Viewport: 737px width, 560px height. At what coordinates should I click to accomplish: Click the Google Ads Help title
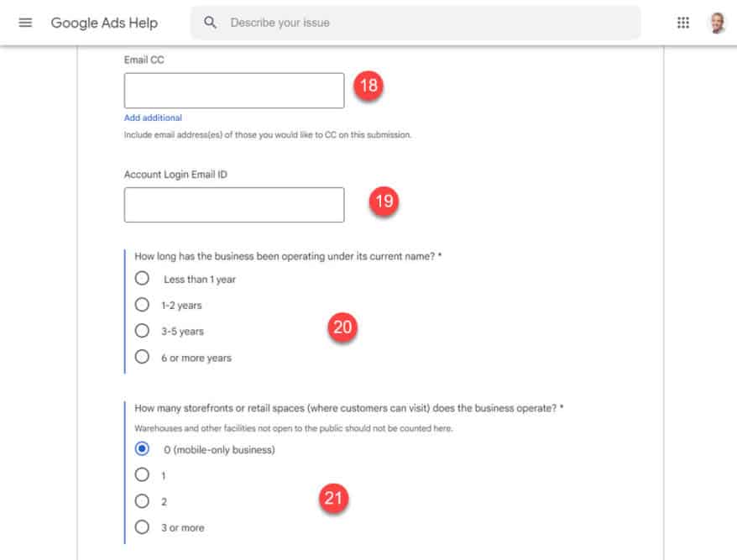(104, 23)
